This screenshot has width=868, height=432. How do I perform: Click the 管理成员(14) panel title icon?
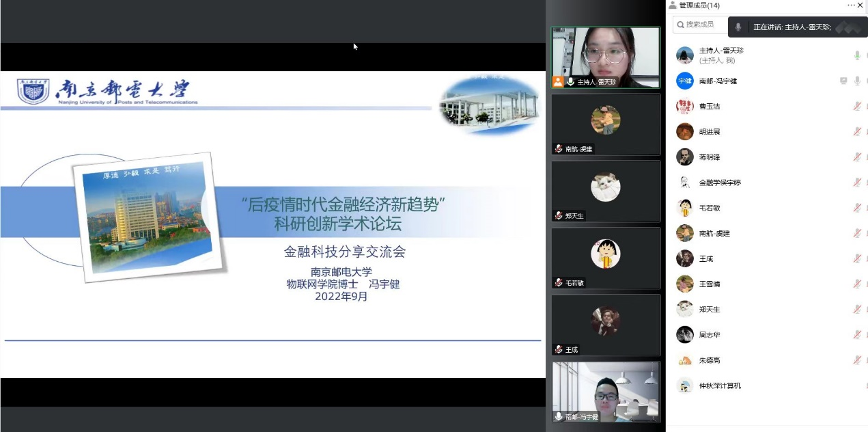click(673, 5)
